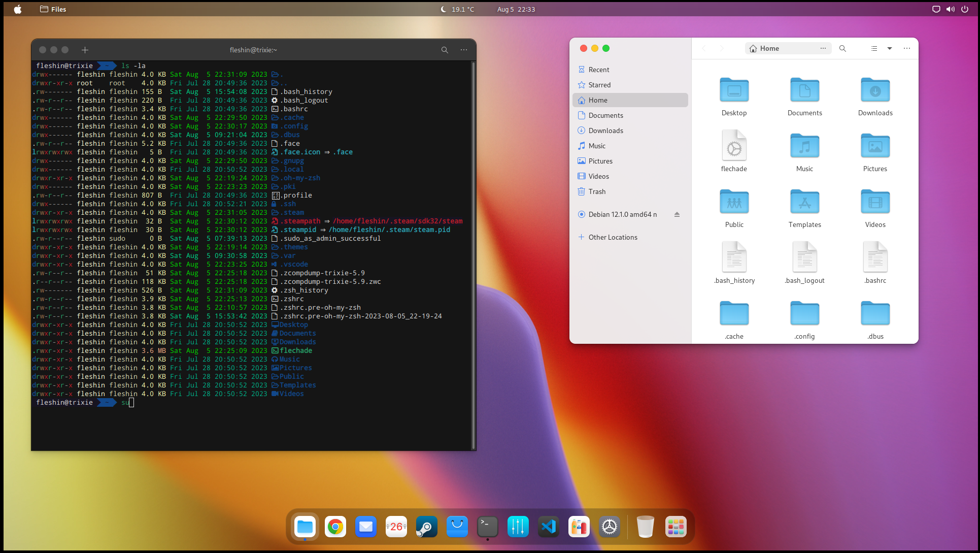Open the volume indicator in top bar

pos(950,9)
